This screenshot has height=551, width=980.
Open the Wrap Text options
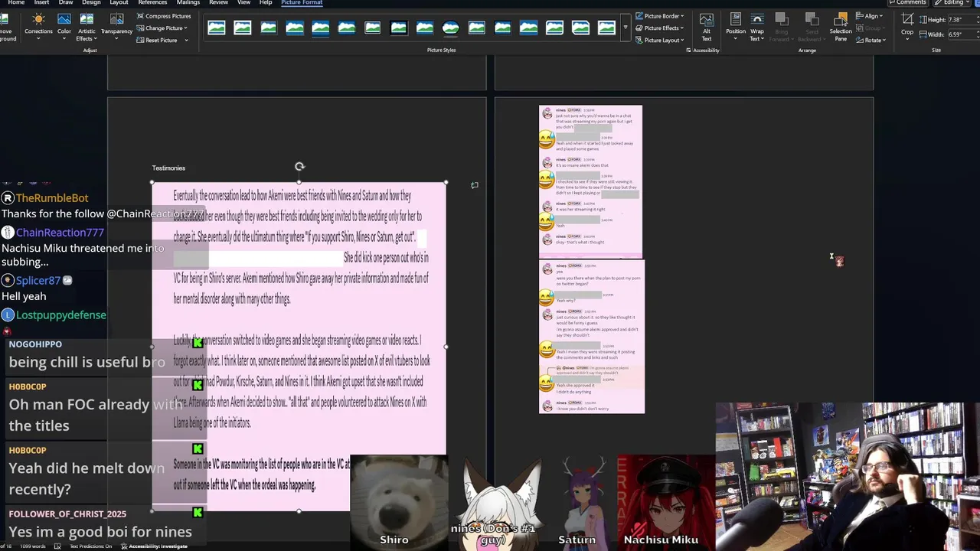click(757, 27)
